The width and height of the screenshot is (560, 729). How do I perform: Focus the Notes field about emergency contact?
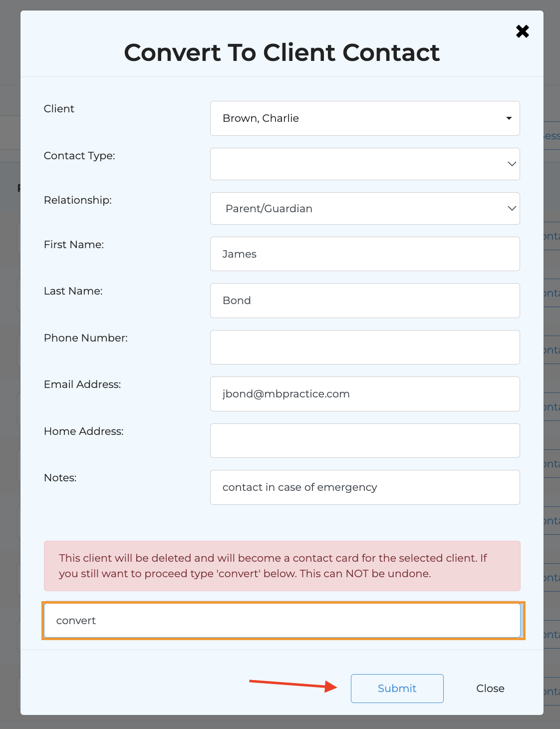pos(365,487)
